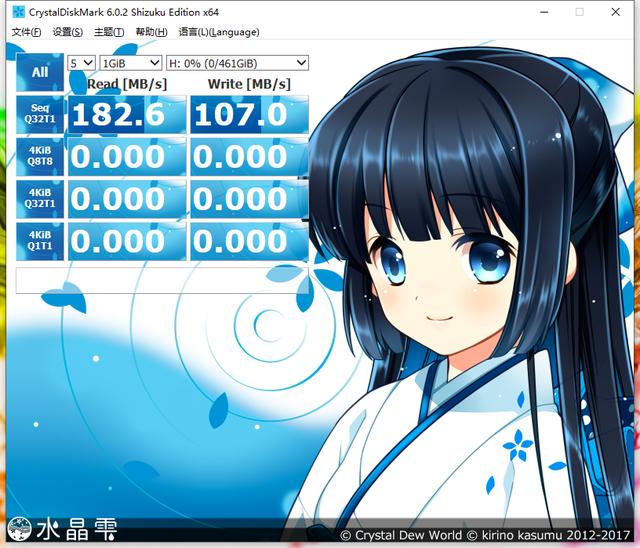
Task: Start the 4KiB Q32T1 test
Action: click(x=40, y=199)
